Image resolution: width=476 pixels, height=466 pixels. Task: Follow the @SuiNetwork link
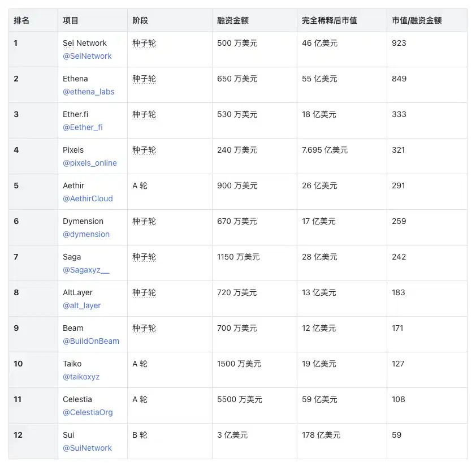87,448
